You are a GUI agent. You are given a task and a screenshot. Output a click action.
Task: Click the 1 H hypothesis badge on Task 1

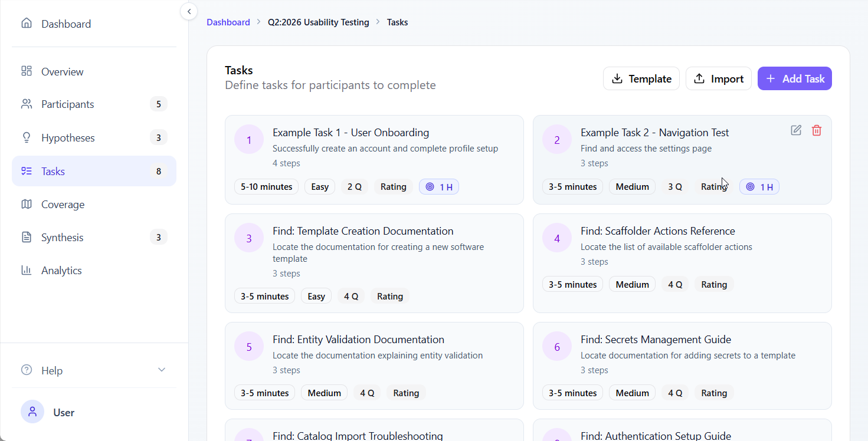pos(439,187)
